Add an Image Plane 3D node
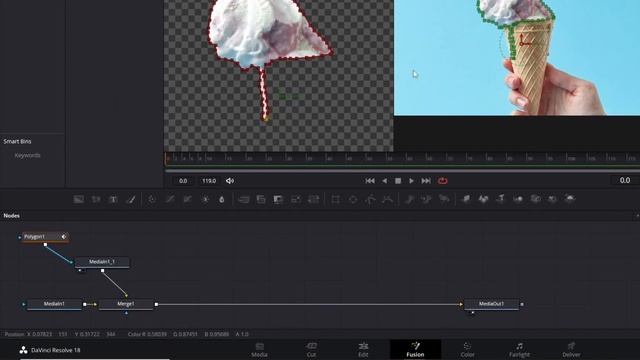 click(466, 199)
